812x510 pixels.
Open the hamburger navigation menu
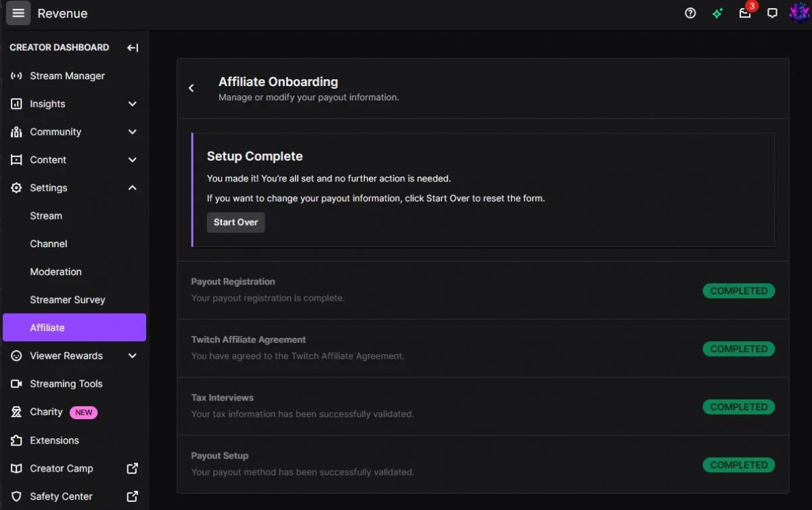coord(18,13)
